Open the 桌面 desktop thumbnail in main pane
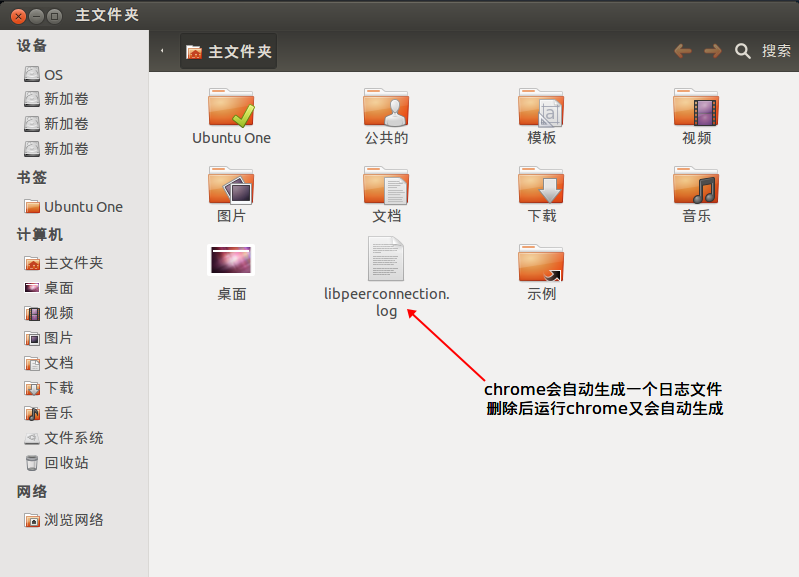 [x=231, y=260]
